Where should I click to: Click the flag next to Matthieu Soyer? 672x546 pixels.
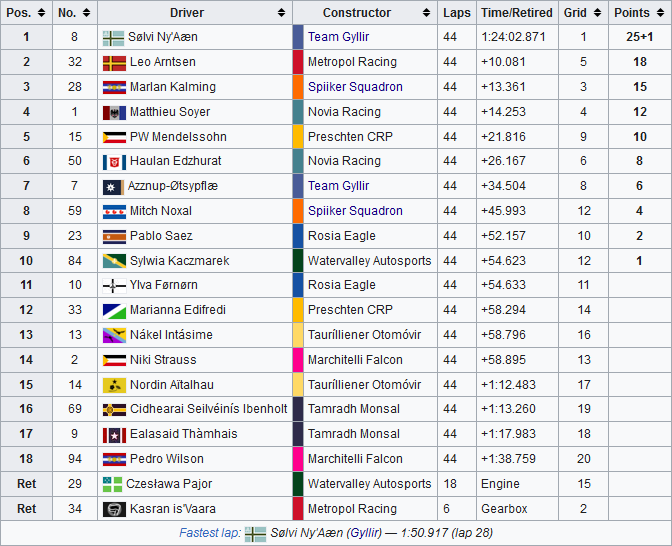pyautogui.click(x=113, y=112)
